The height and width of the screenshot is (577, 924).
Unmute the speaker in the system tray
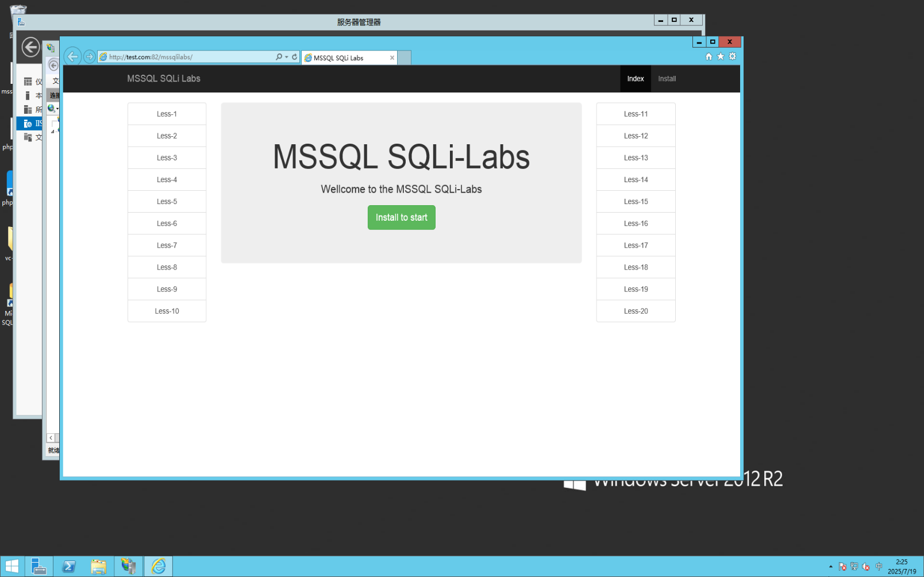point(864,566)
